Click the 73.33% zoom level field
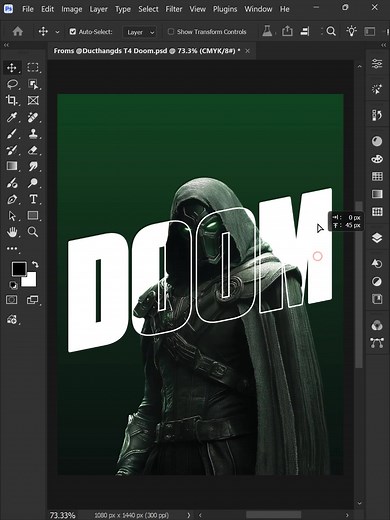The height and width of the screenshot is (520, 390). coord(62,515)
